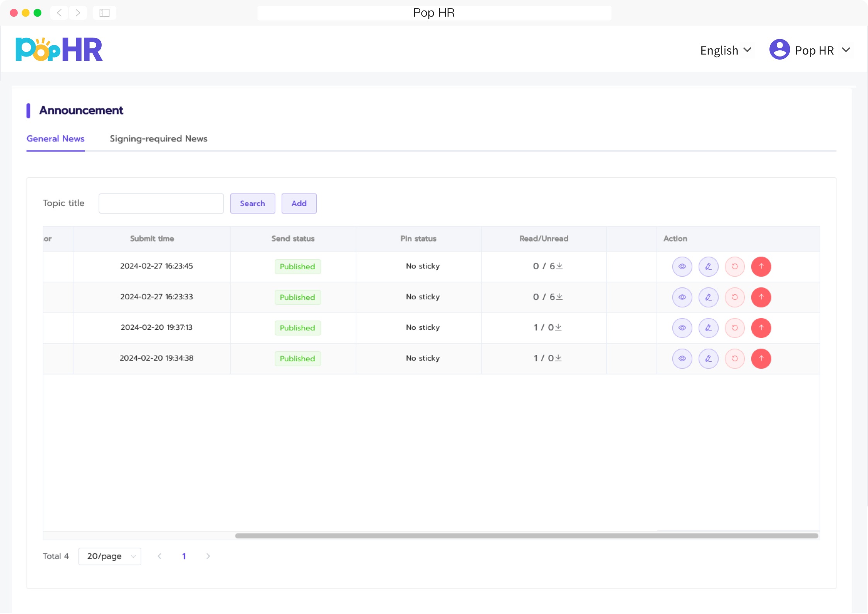The width and height of the screenshot is (868, 614).
Task: Edit the announcement submitted 2024-02-20 19:34:38
Action: pyautogui.click(x=708, y=359)
